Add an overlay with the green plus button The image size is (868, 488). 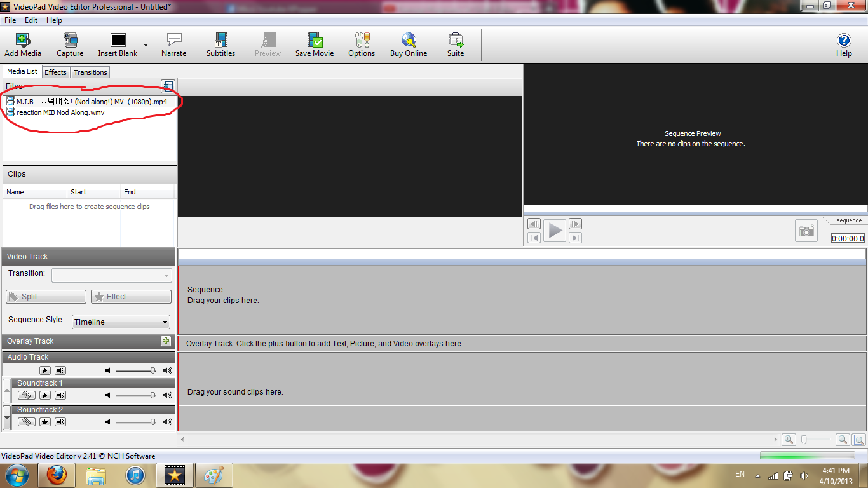click(166, 341)
